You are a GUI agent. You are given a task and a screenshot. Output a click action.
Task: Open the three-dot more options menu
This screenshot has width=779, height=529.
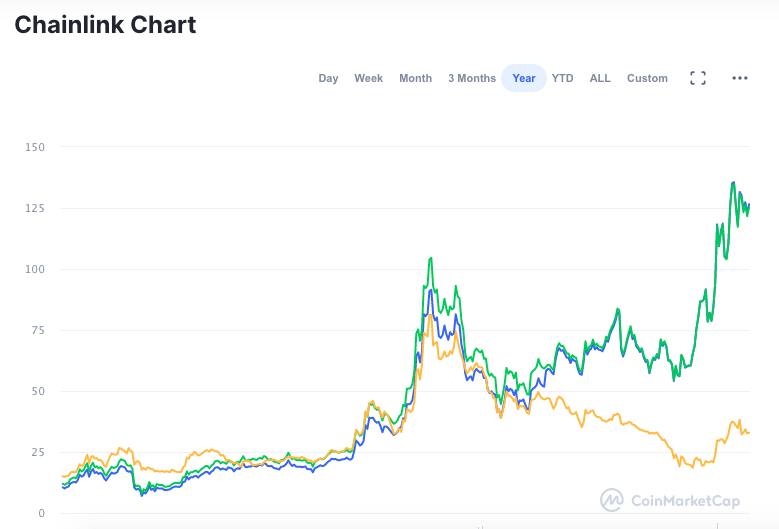click(x=740, y=78)
